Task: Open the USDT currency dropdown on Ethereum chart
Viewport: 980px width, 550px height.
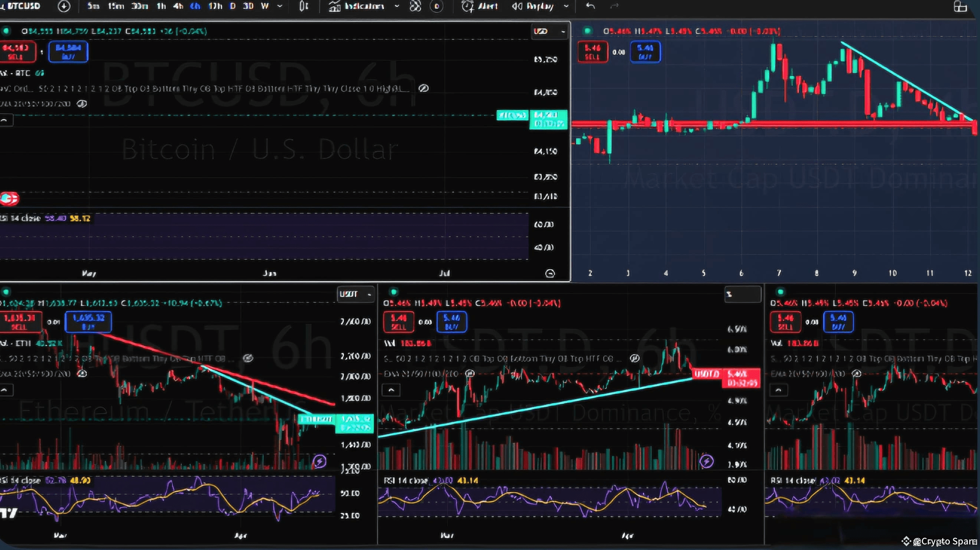Action: (356, 294)
